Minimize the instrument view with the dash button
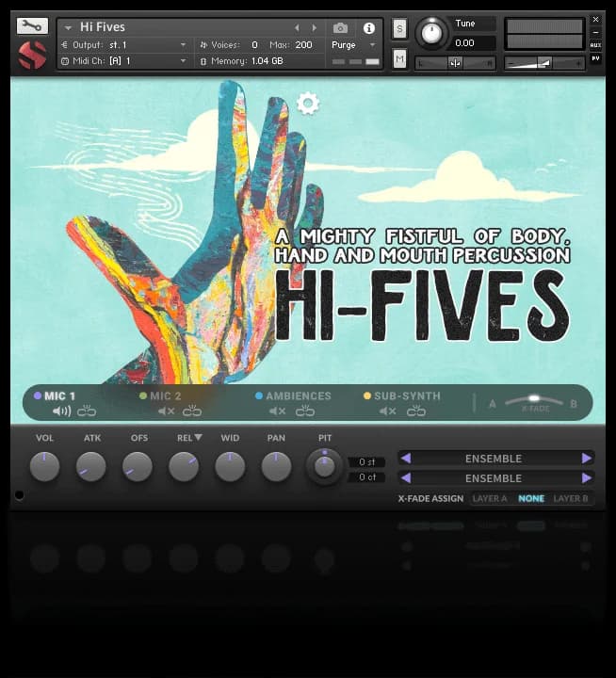 (595, 32)
